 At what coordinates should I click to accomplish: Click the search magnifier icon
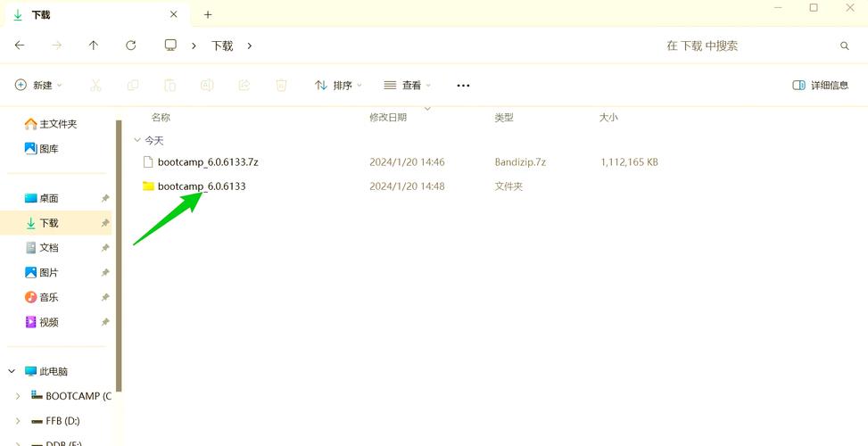click(x=844, y=45)
